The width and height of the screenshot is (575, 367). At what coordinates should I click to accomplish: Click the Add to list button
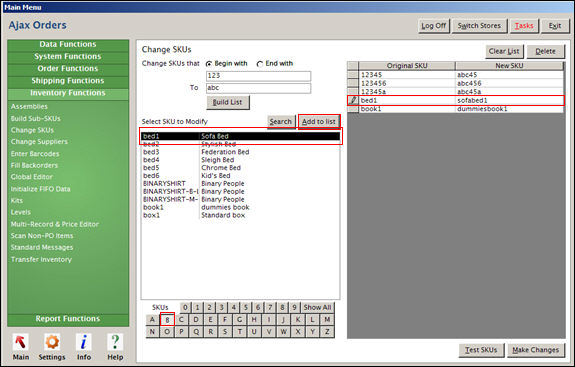(319, 122)
